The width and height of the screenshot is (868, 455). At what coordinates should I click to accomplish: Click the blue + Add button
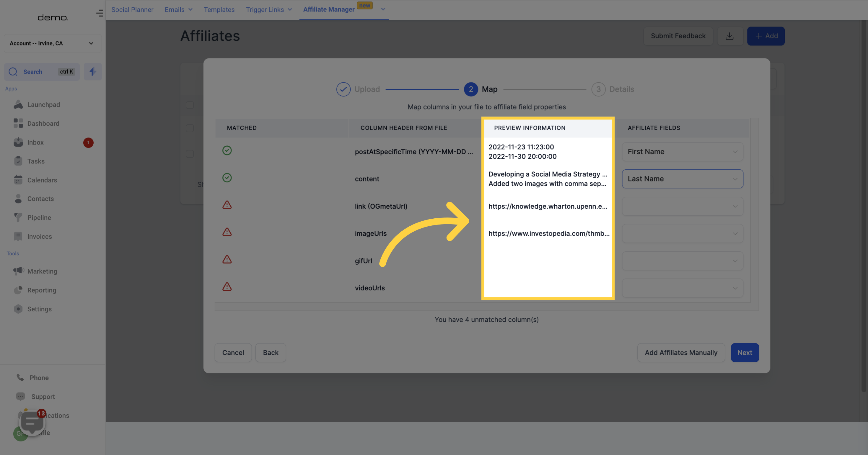tap(766, 36)
